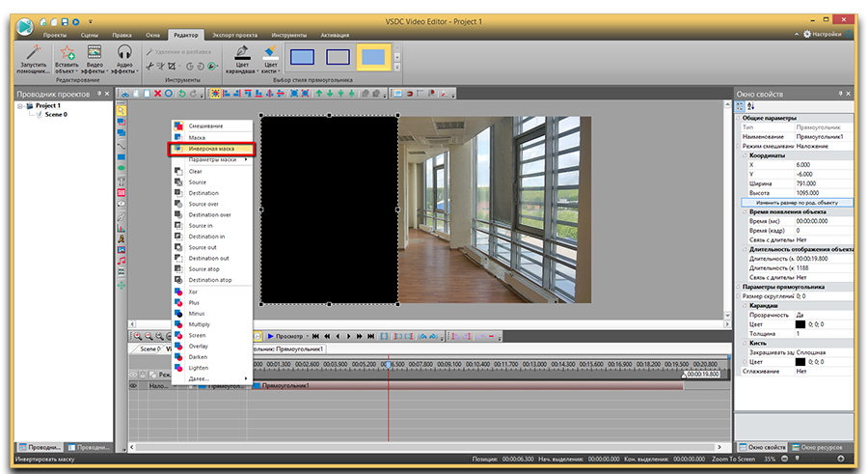
Task: Select the green move arrows tool
Action: (122, 285)
